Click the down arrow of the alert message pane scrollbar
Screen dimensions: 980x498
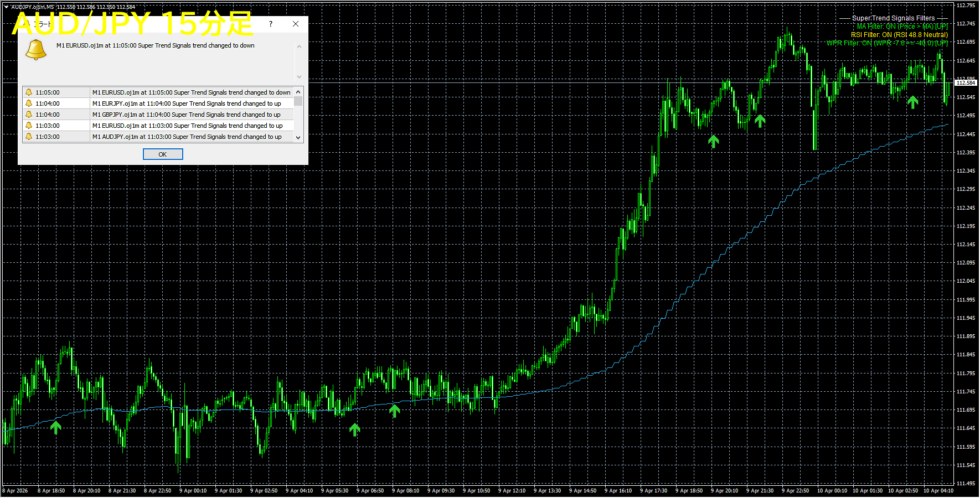pos(299,77)
